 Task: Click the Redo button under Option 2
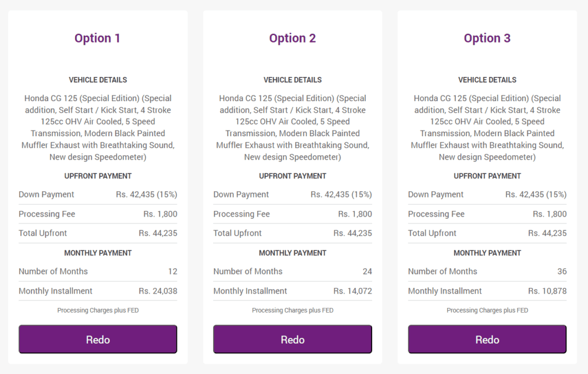[x=292, y=339]
